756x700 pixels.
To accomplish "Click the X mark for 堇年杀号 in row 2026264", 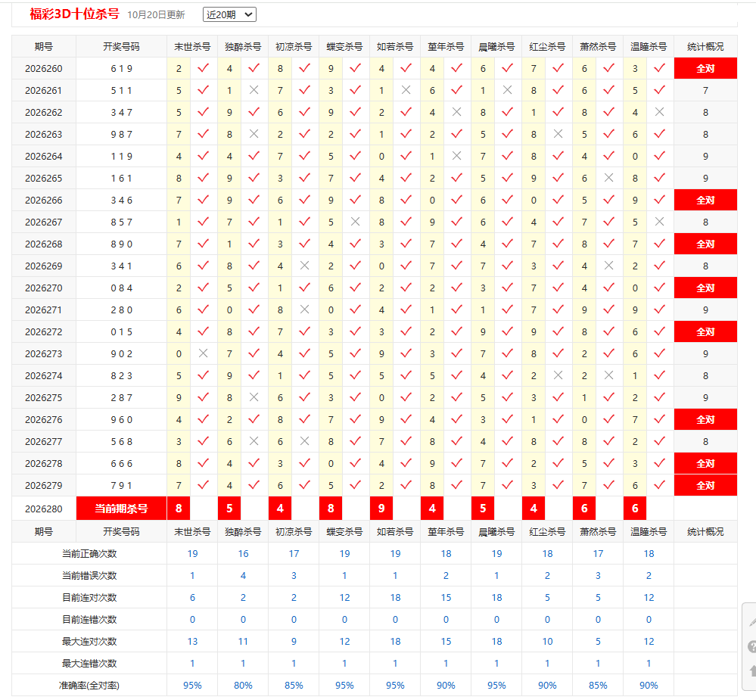I will coord(456,156).
